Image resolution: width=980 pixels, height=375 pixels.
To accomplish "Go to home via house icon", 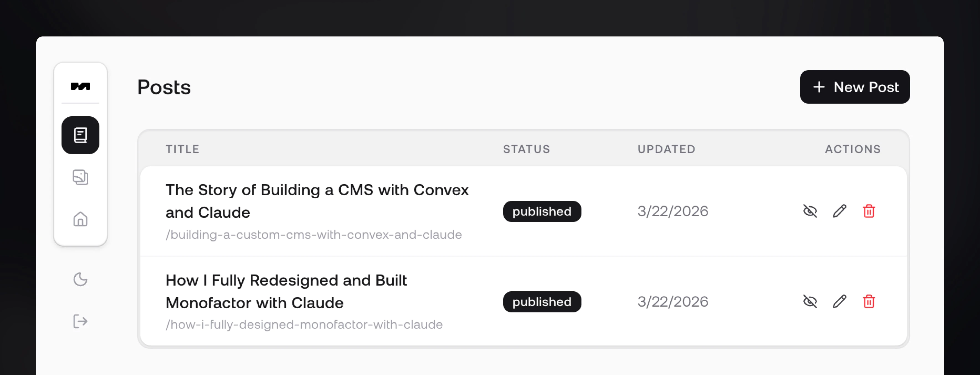I will tap(80, 219).
